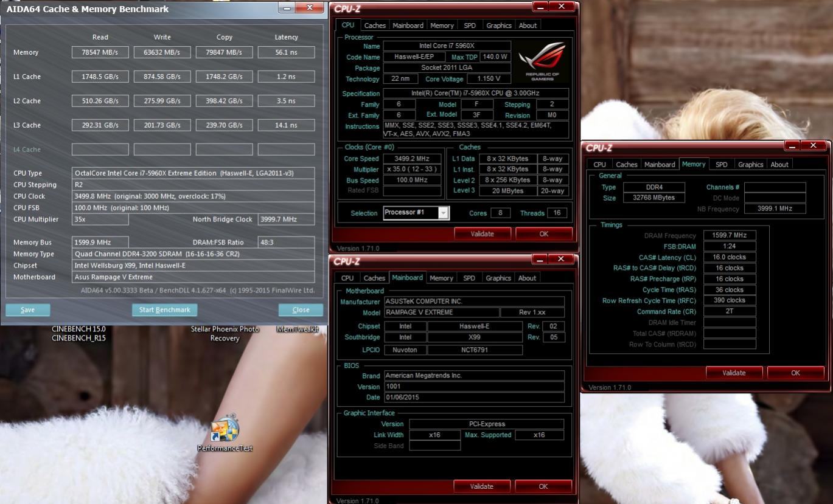The image size is (833, 504).
Task: Click Level 3 cache 20 MBytes value
Action: (508, 191)
